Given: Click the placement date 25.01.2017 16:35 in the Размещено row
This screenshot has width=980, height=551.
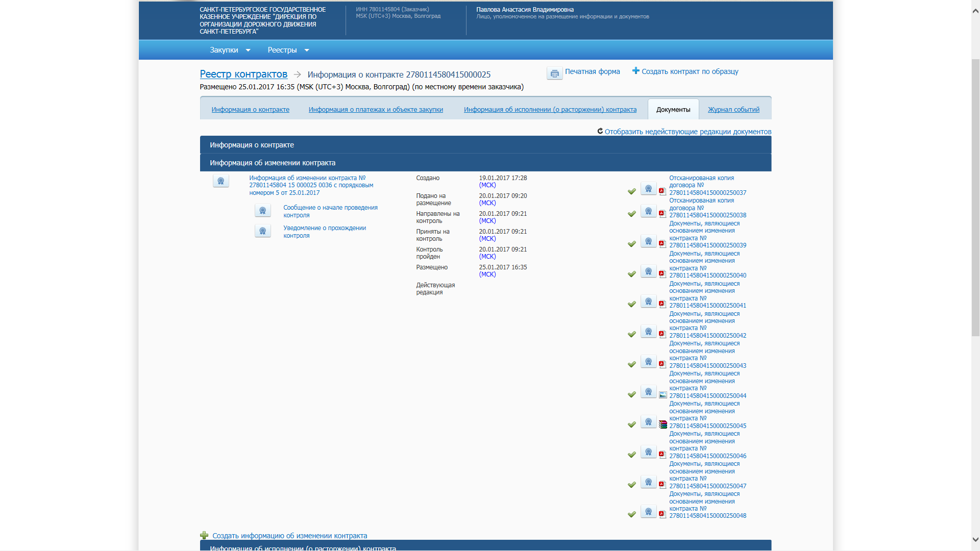Looking at the screenshot, I should point(503,267).
